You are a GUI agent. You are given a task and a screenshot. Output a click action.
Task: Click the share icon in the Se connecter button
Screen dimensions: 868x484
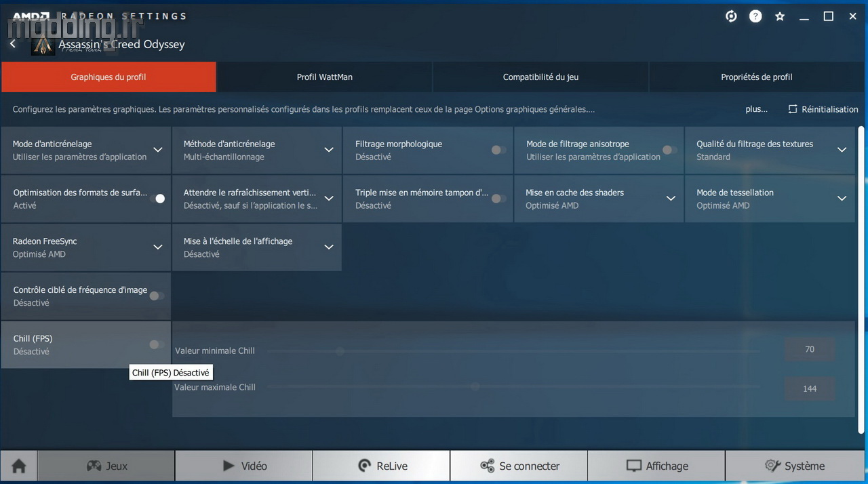coord(487,466)
